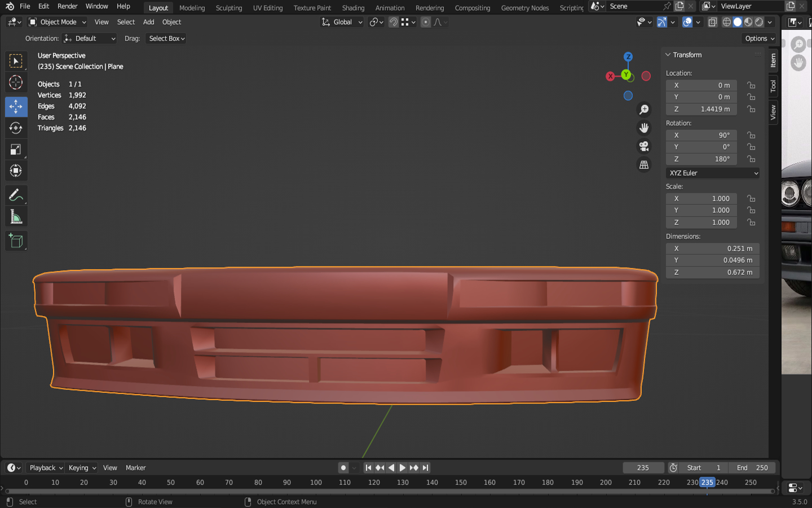The height and width of the screenshot is (508, 812).
Task: Switch to solid viewport shading
Action: coord(738,22)
